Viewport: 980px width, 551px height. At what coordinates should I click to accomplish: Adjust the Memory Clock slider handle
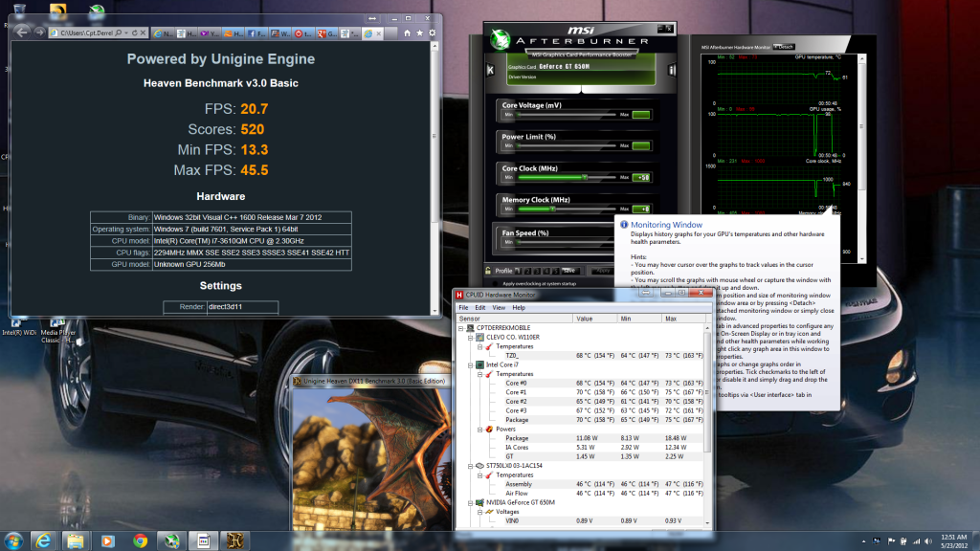point(552,209)
